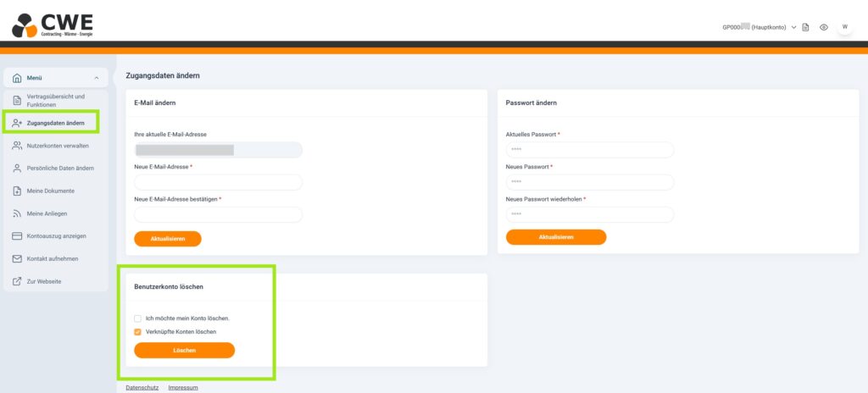
Task: Click the Meine Dokumente file icon
Action: [x=17, y=191]
